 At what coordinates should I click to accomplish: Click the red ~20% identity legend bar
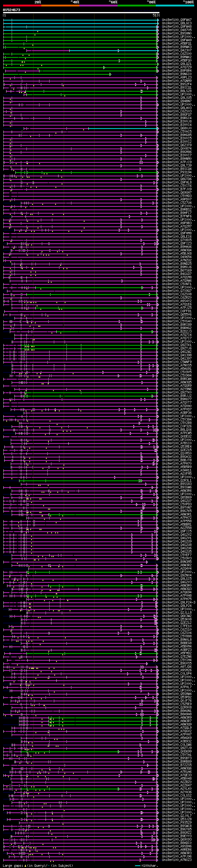pos(22,6)
